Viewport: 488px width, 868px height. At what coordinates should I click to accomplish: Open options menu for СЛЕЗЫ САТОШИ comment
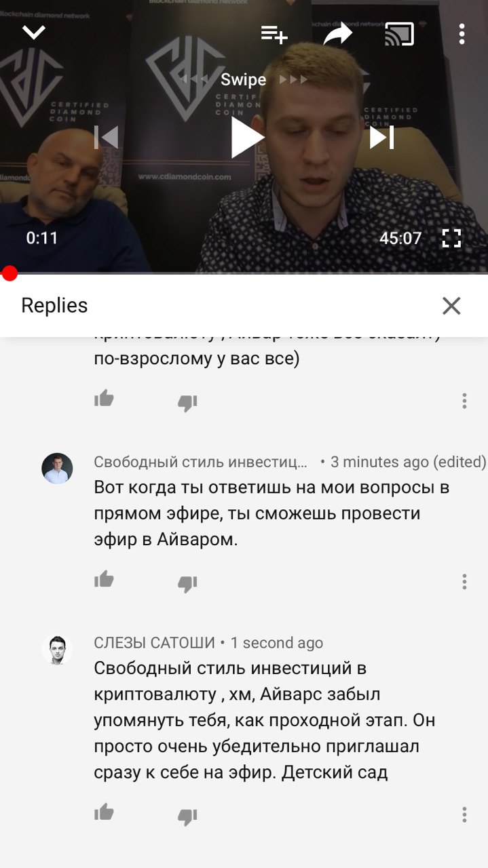point(464,814)
